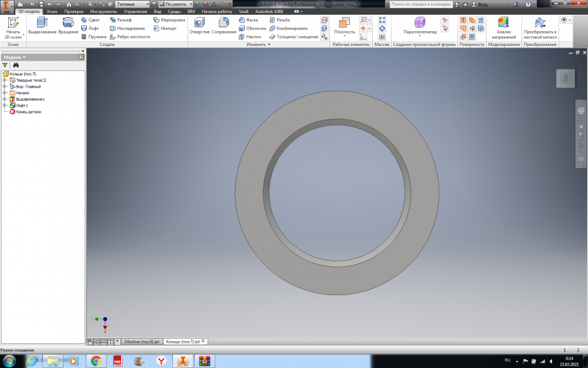Image resolution: width=588 pixels, height=368 pixels.
Task: Click the filter funnel icon in model browser
Action: [5, 65]
